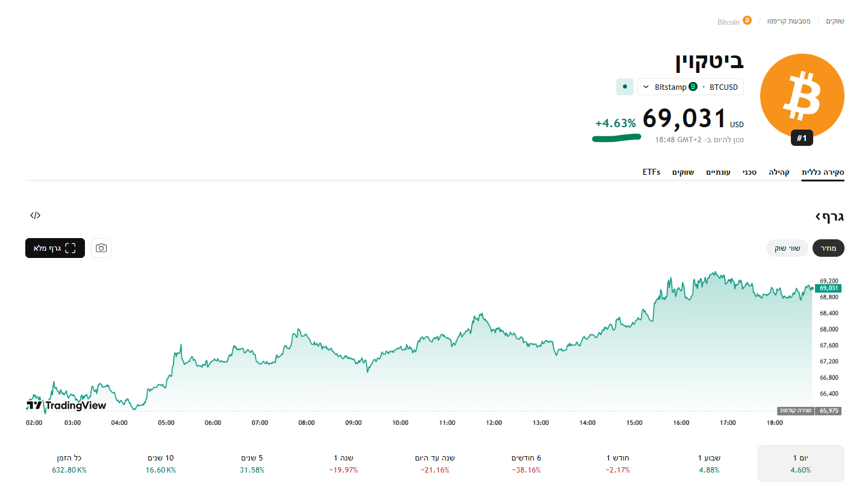Viewport: 868px width, 484px height.
Task: Switch to the טכני tab
Action: click(749, 172)
